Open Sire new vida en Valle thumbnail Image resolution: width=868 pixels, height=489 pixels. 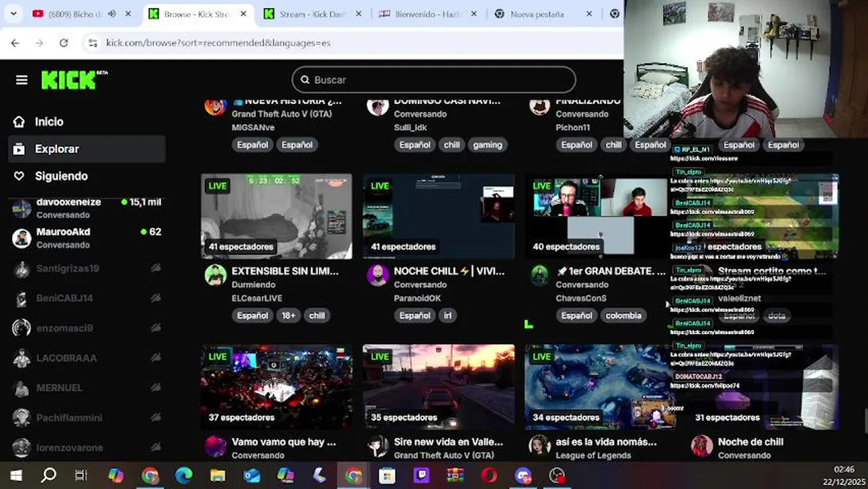click(x=439, y=387)
